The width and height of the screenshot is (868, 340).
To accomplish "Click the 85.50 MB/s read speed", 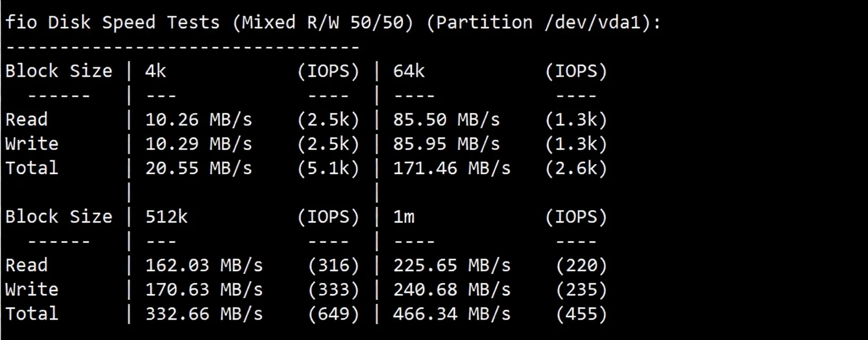I will point(446,120).
